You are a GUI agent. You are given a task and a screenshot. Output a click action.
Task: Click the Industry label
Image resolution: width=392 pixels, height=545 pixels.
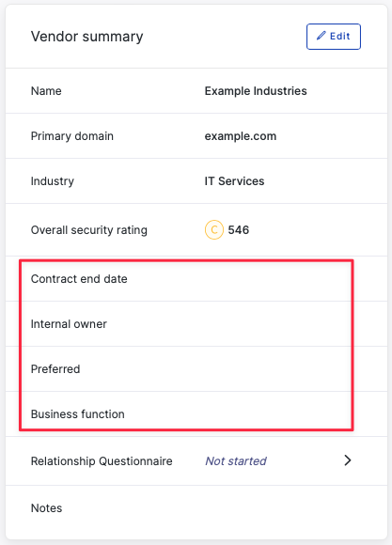coord(53,181)
